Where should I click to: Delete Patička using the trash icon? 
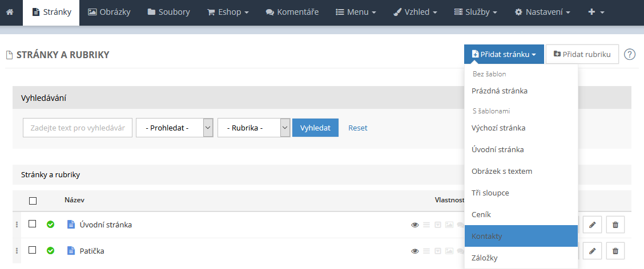pos(615,251)
